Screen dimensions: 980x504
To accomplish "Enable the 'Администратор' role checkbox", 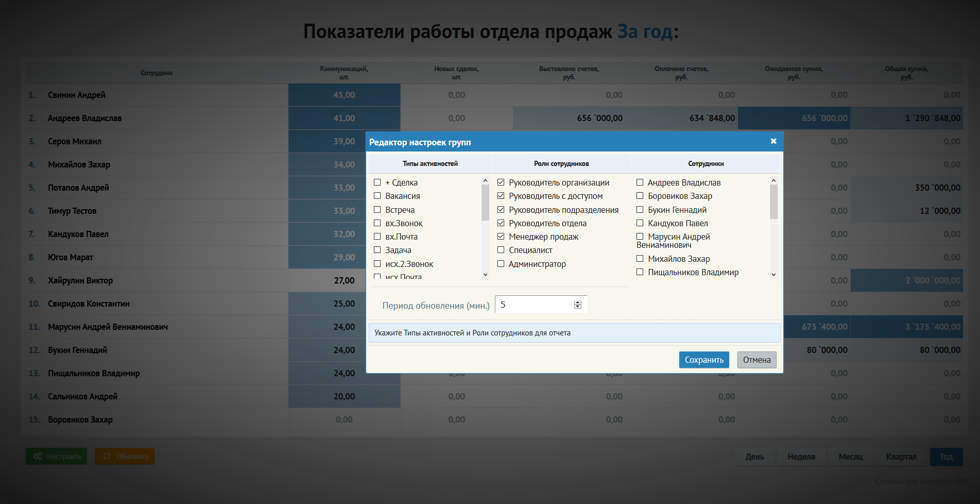I will (501, 264).
